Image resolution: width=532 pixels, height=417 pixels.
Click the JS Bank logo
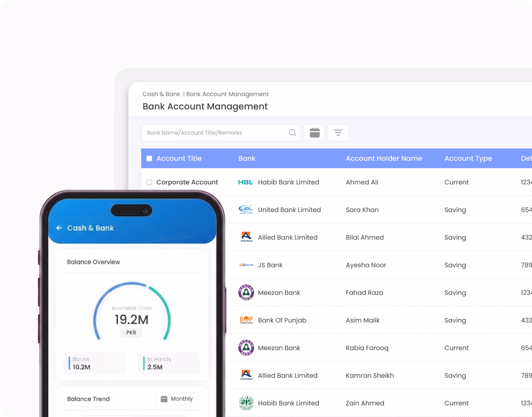click(x=246, y=265)
